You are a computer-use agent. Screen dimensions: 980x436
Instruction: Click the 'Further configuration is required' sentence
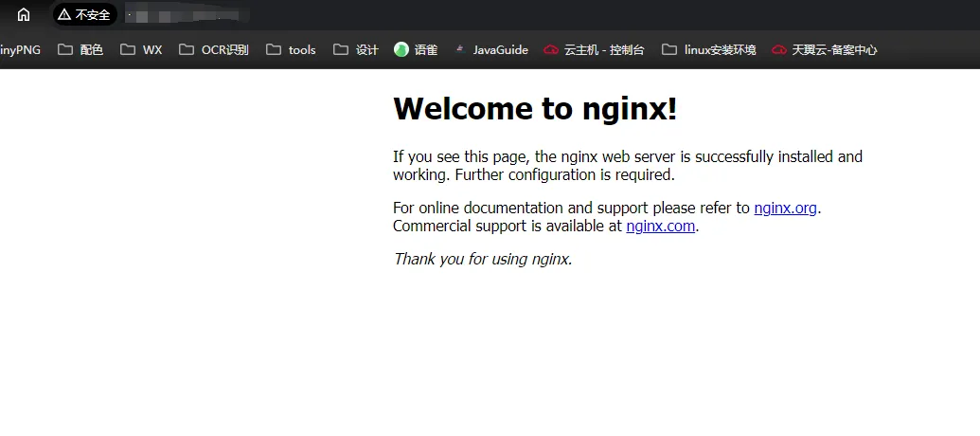pos(565,175)
